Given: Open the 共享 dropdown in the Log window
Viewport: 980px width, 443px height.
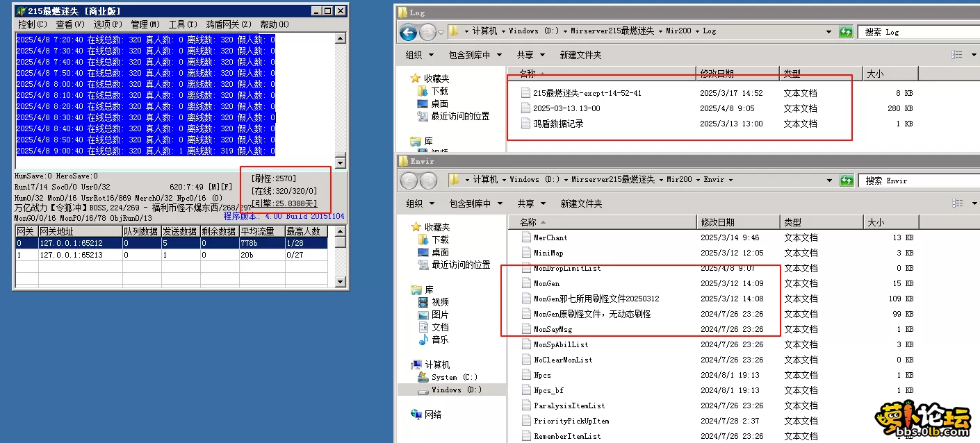Looking at the screenshot, I should pyautogui.click(x=530, y=55).
